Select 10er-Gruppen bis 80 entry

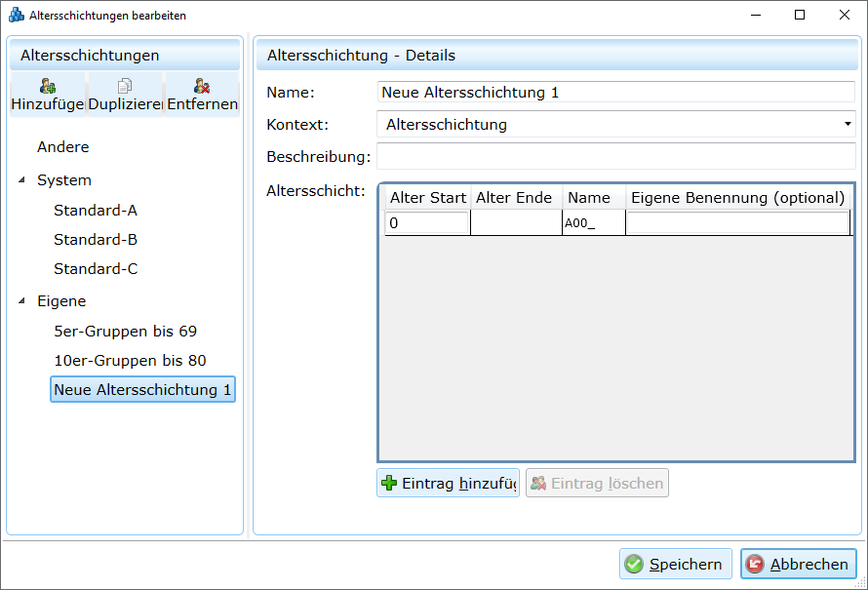click(x=130, y=361)
